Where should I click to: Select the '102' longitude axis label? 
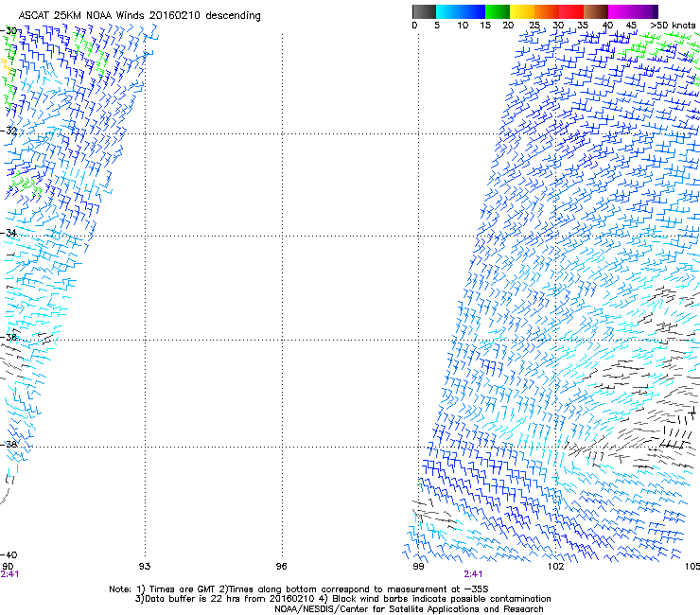point(555,567)
